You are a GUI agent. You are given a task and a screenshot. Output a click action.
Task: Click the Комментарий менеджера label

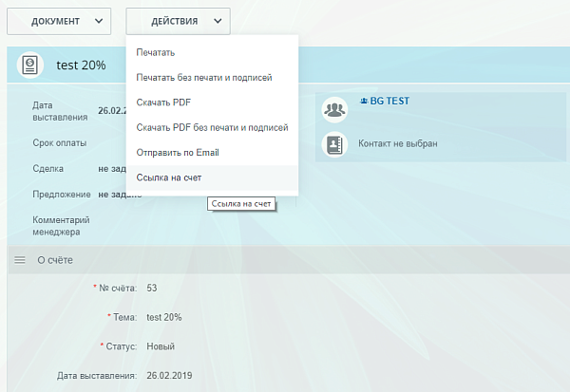(x=61, y=226)
